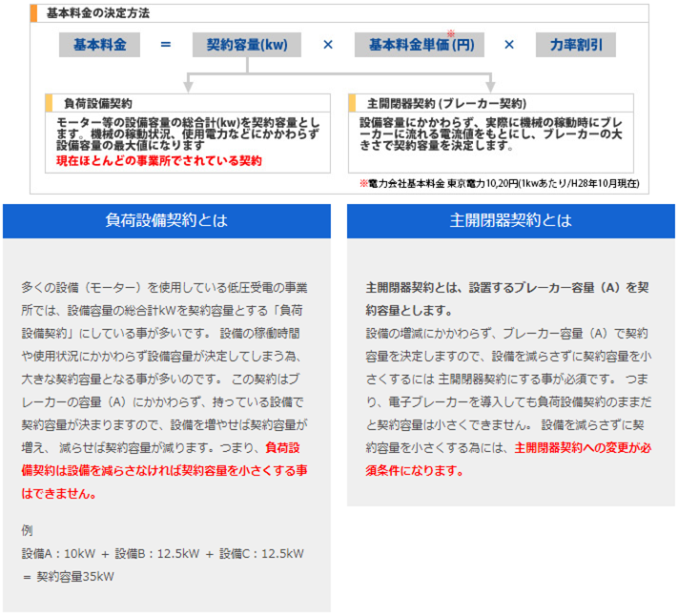Viewport: 678px width, 616px height.
Task: Select the 基本料金の決定方法 heading
Action: point(98,13)
